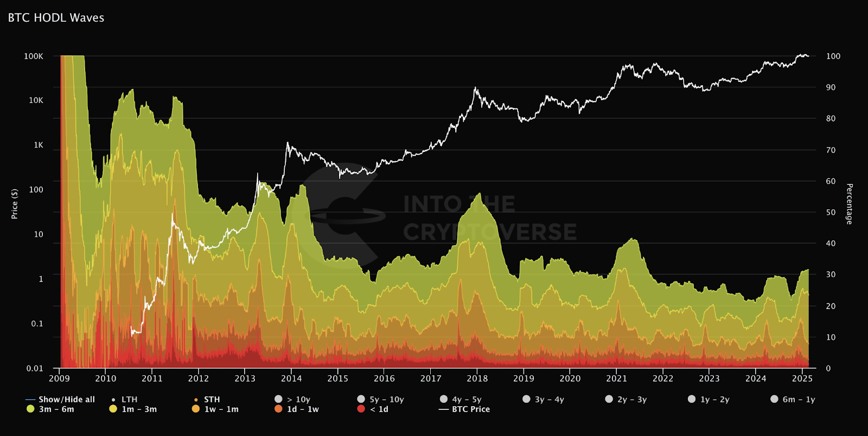This screenshot has height=436, width=868.
Task: Show the 3y – 4y HODL wave
Action: 544,399
